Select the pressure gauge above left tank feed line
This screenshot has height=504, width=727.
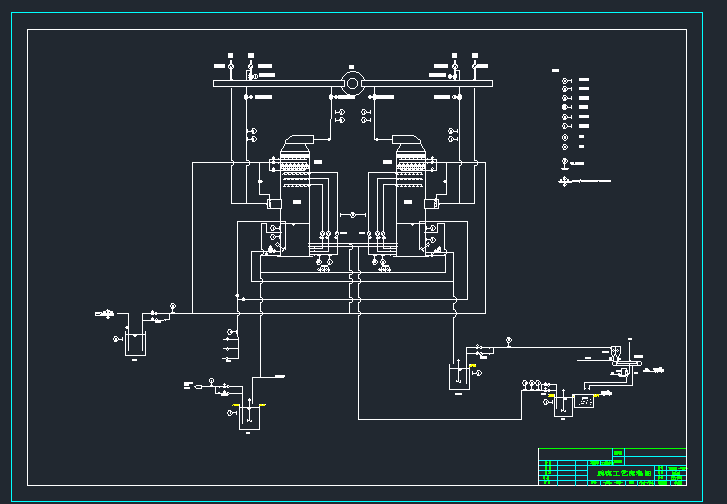coord(173,306)
